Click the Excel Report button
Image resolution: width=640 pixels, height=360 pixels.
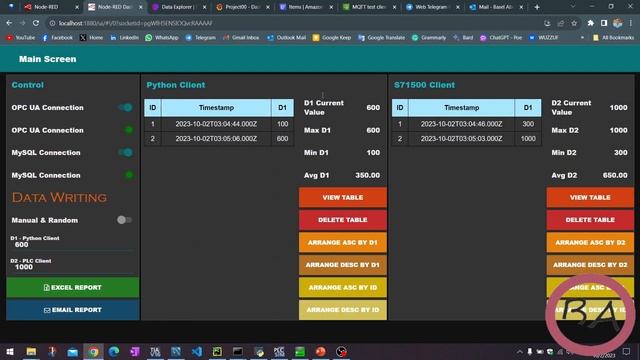tap(73, 287)
